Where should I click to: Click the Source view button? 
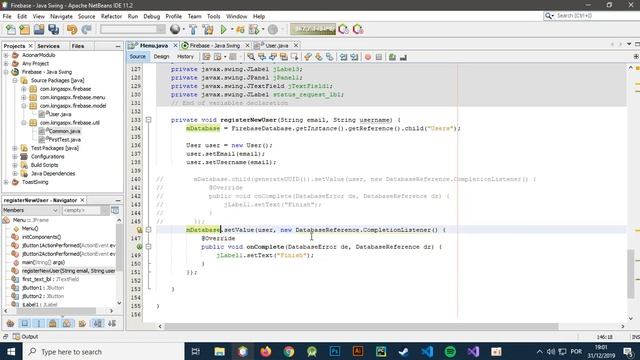click(138, 57)
